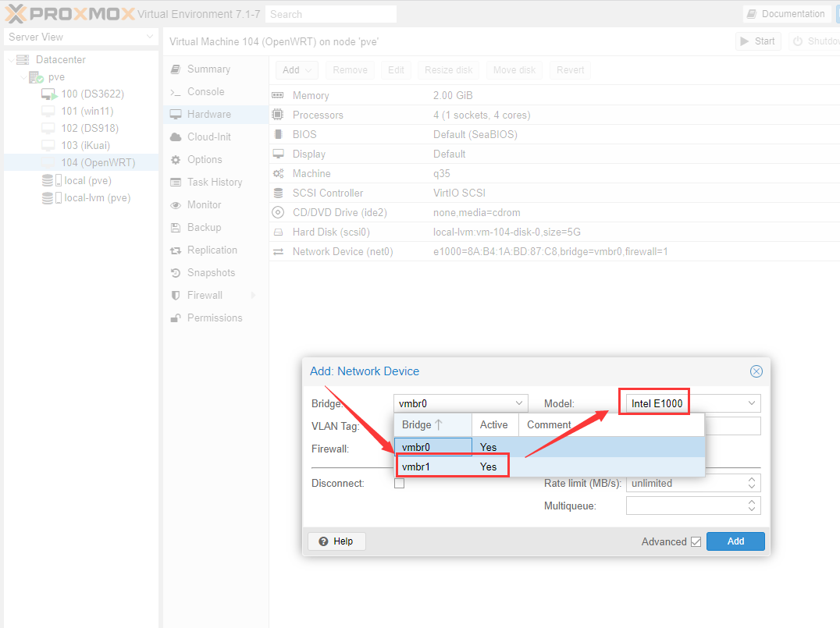Click the Rate limit spinner arrows

pos(752,484)
